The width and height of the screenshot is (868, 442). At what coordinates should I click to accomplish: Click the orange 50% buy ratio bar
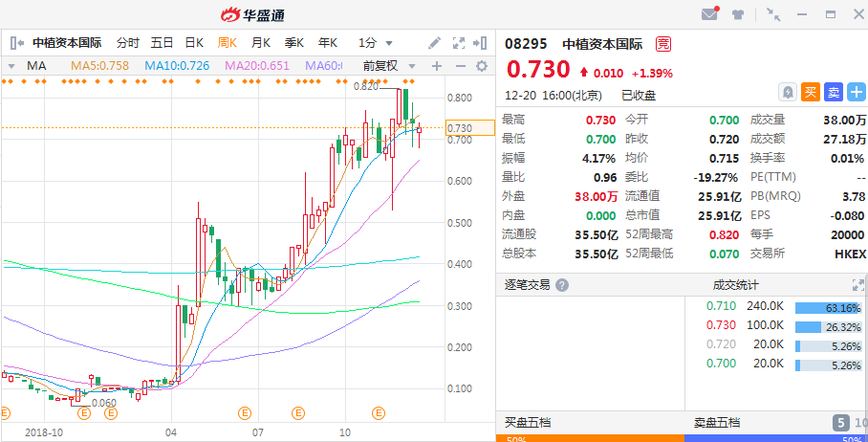coord(590,438)
